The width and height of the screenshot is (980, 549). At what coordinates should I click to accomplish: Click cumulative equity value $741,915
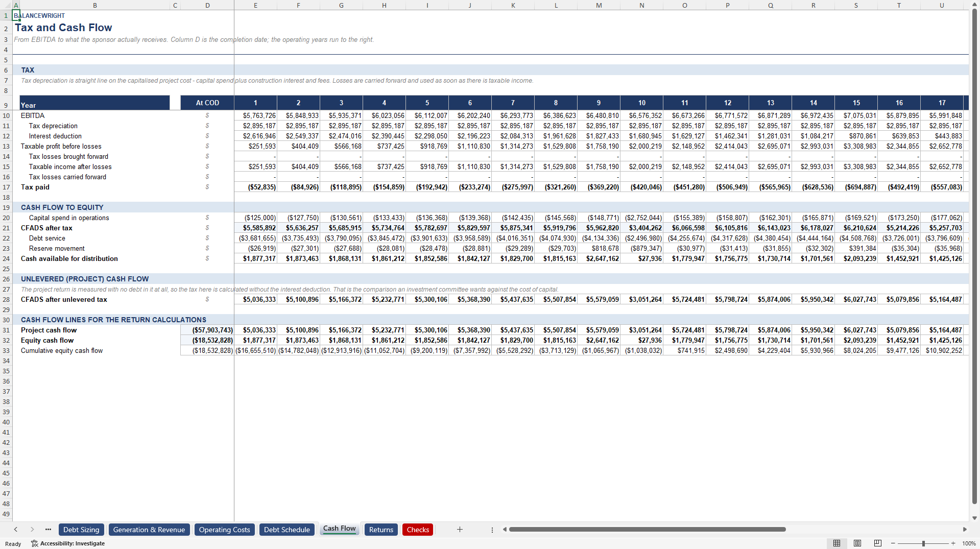(x=685, y=350)
